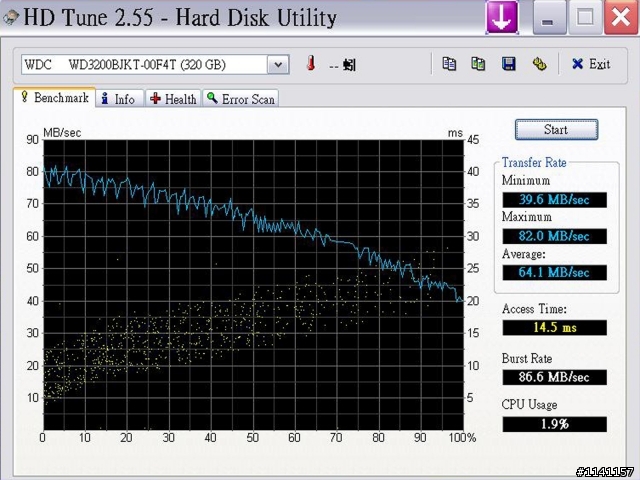Open options with the yellow tools icon
The width and height of the screenshot is (640, 480).
click(539, 64)
